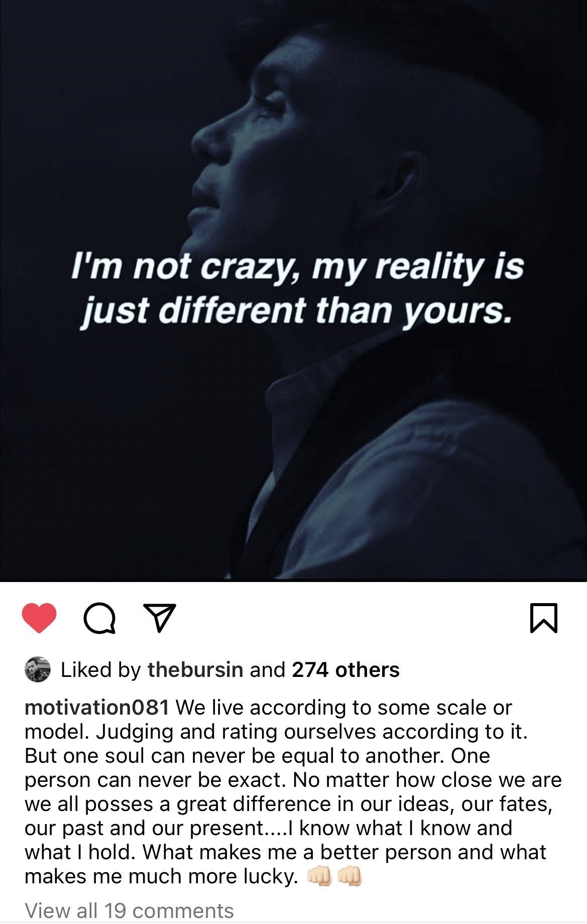
Task: Visit the motivation081 profile
Action: pos(96,707)
